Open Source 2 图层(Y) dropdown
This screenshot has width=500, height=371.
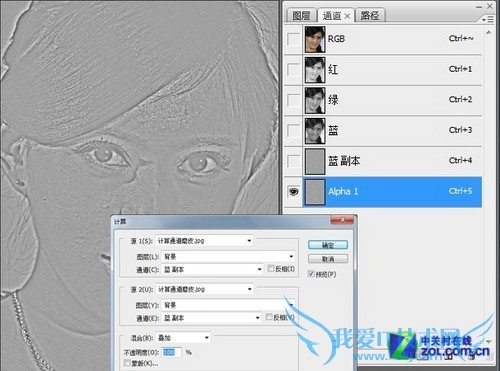pos(228,305)
